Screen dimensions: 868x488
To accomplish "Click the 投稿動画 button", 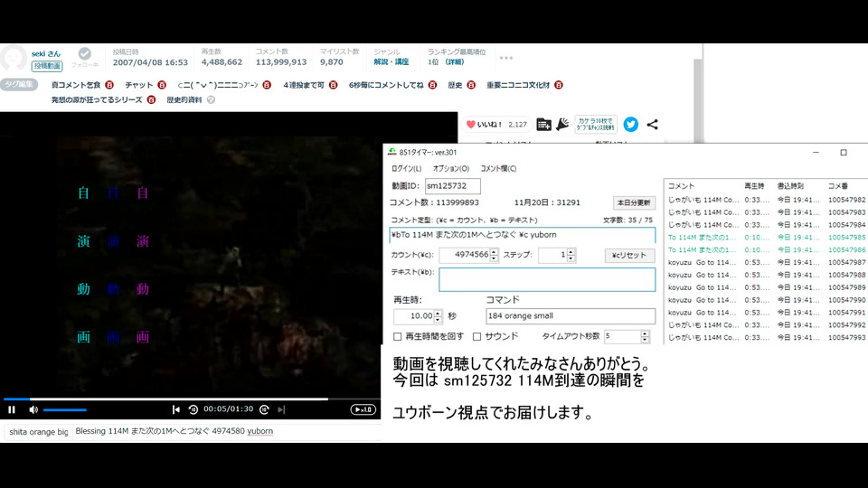I will point(47,66).
